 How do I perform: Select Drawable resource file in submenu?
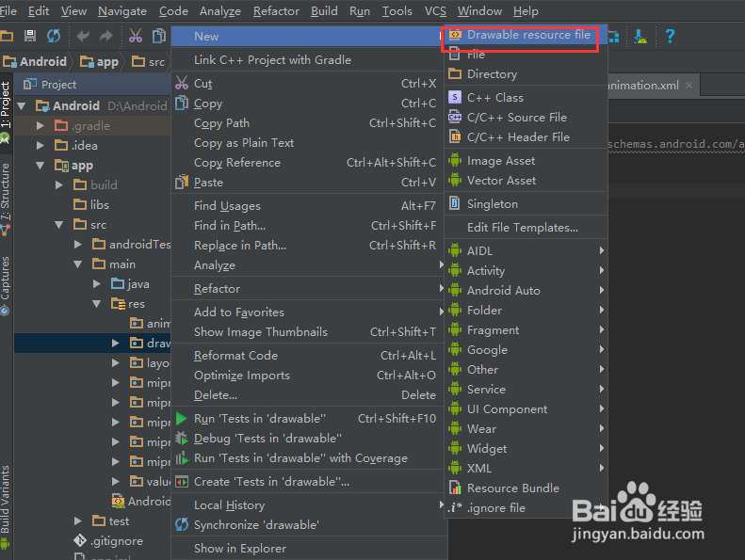(x=526, y=35)
